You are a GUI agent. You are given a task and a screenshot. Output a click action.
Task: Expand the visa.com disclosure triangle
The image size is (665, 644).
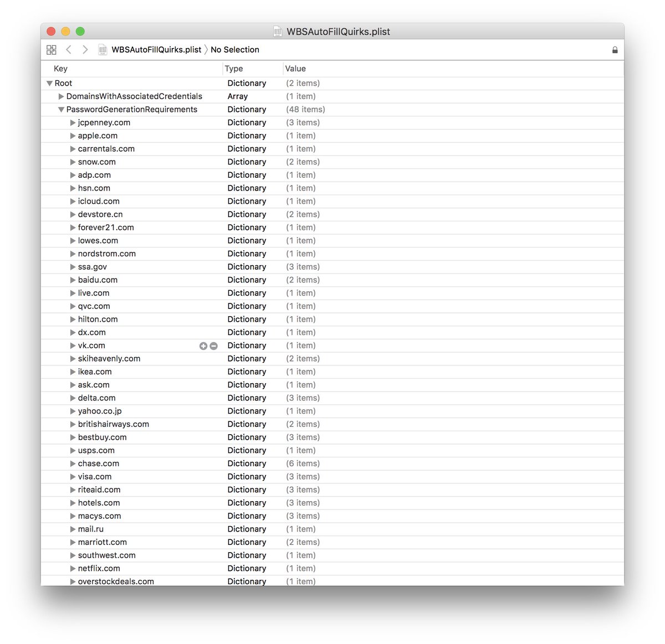click(73, 477)
